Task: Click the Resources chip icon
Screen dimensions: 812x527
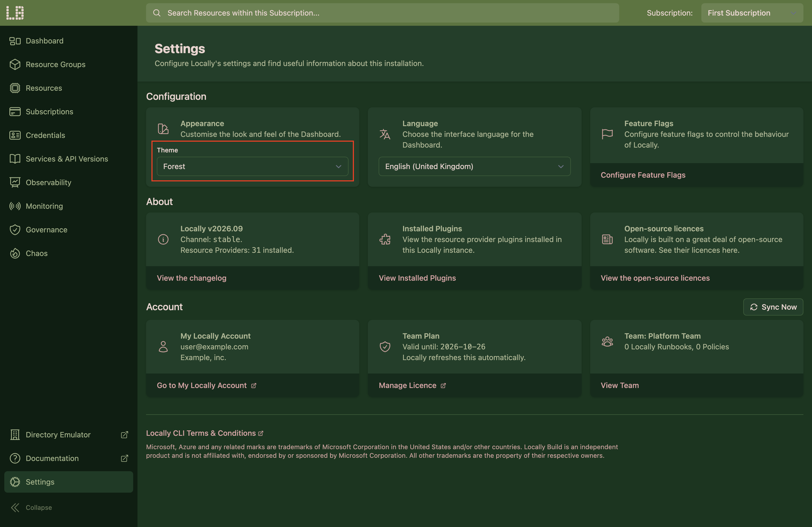Action: point(15,88)
